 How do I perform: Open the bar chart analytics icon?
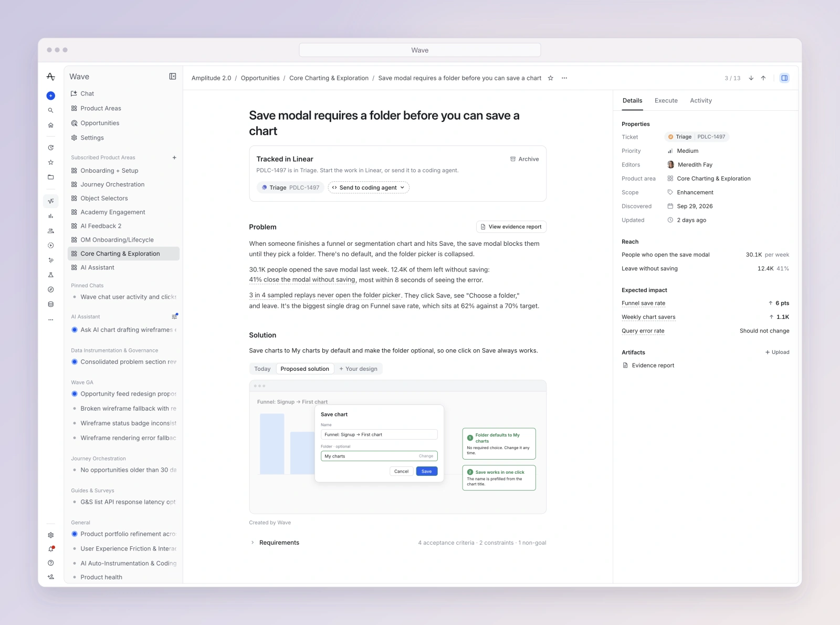click(x=50, y=216)
